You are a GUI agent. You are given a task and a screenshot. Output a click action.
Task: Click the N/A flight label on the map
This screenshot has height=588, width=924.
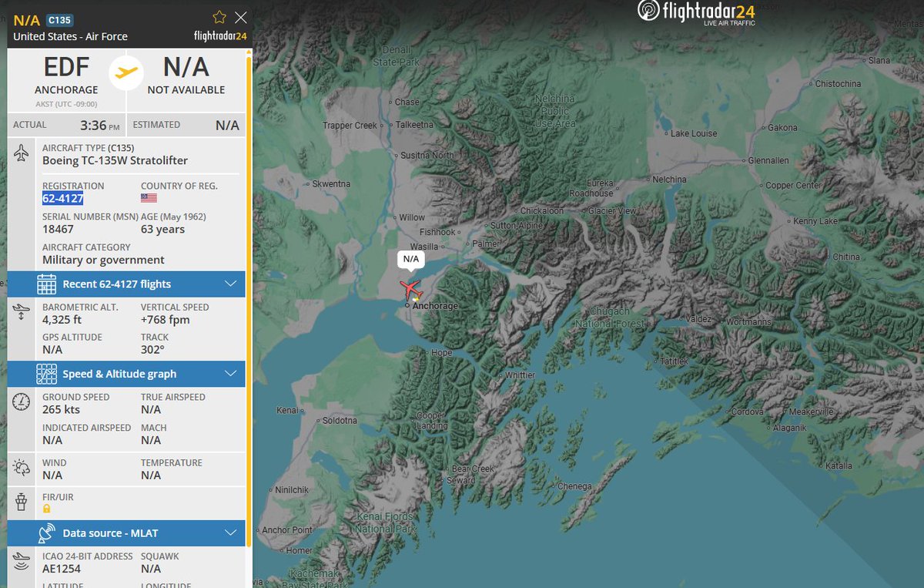point(410,260)
